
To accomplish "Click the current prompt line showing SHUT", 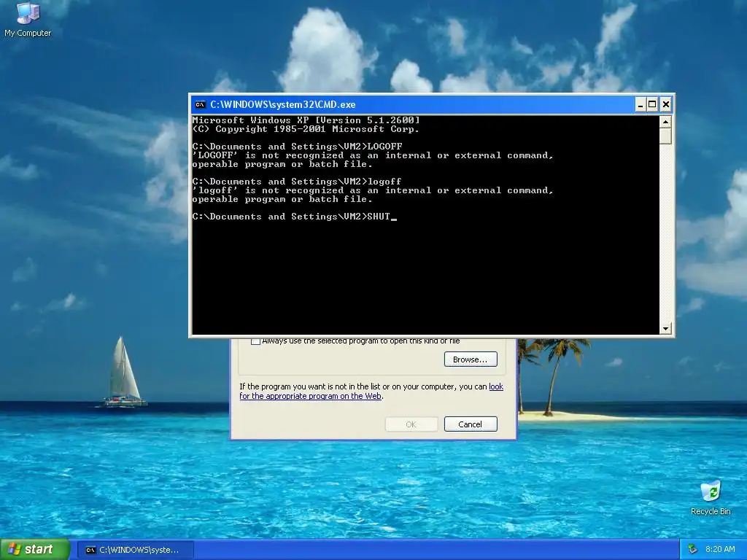I will tap(295, 217).
